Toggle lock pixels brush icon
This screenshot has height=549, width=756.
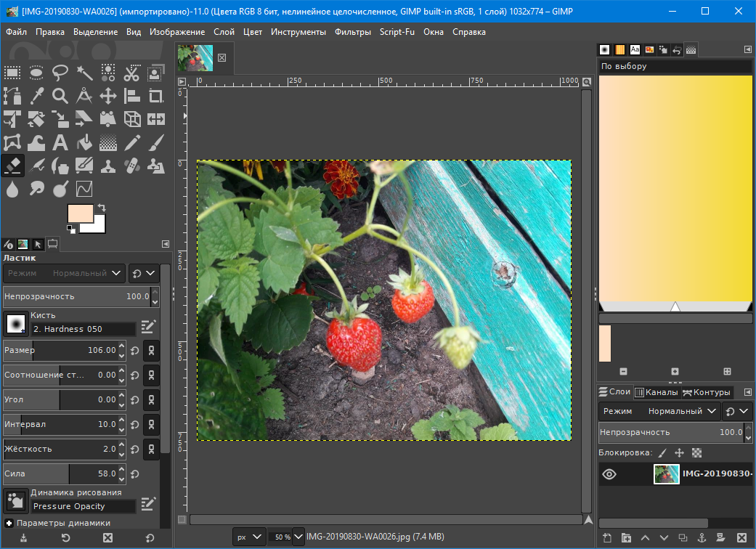pyautogui.click(x=663, y=452)
